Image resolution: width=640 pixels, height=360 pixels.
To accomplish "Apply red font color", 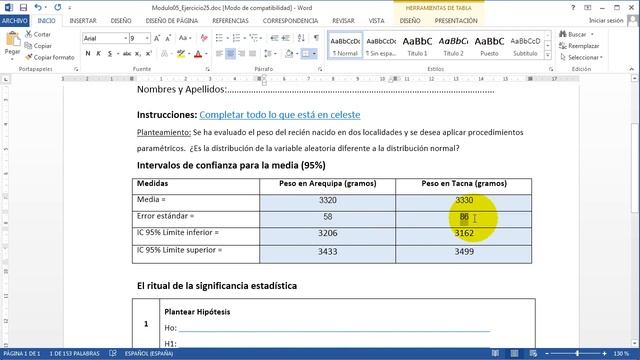I will [198, 53].
